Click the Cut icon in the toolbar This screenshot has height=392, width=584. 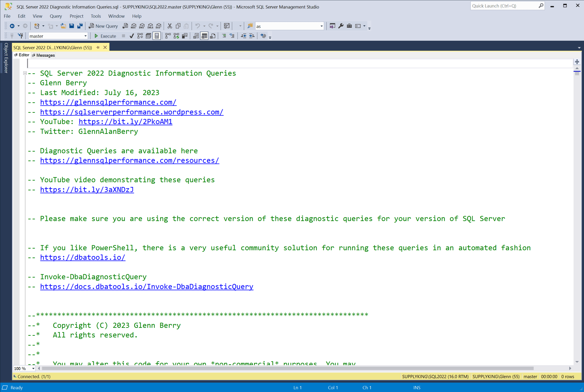pos(170,26)
